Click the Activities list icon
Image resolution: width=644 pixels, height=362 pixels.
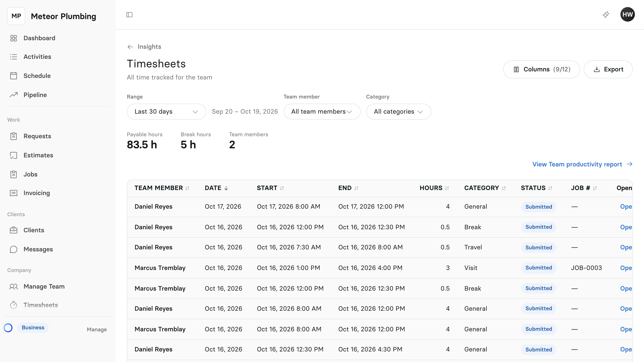(x=14, y=57)
